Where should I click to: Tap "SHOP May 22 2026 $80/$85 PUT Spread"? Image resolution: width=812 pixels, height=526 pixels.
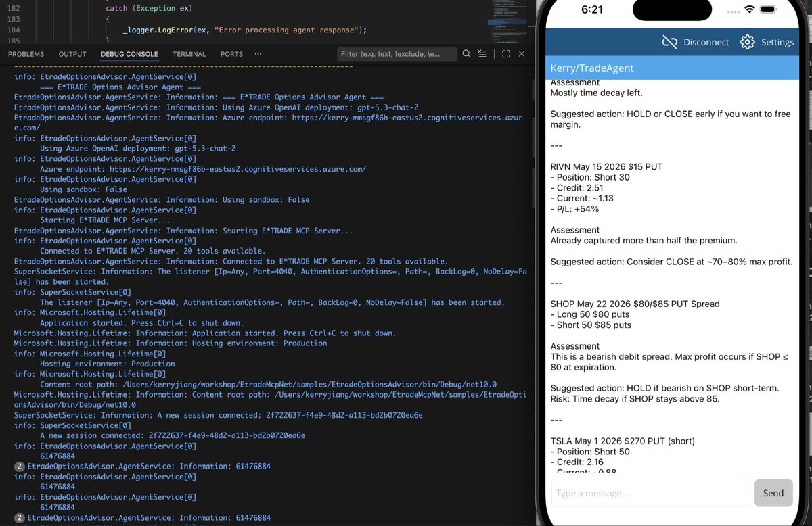point(635,304)
